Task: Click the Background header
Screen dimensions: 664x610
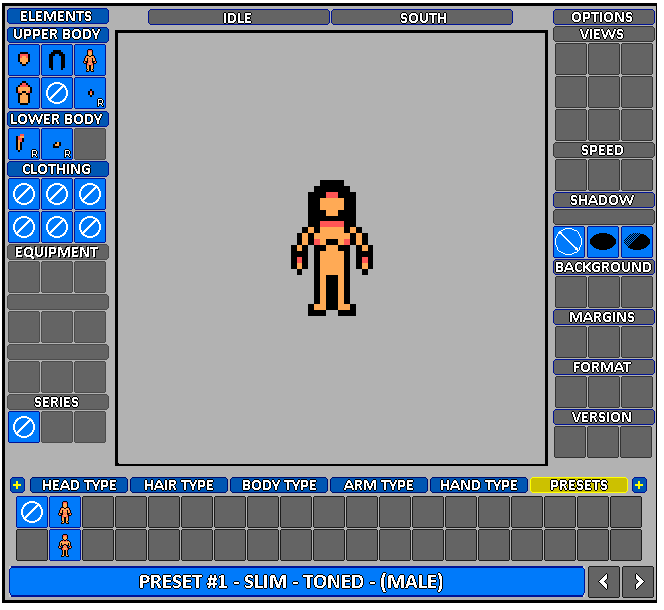Action: coord(604,267)
